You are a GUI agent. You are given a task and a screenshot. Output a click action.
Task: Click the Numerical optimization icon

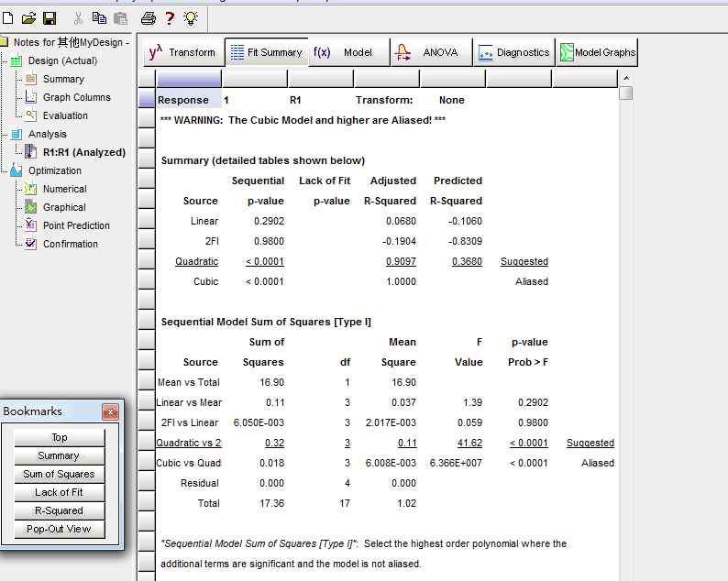coord(30,189)
